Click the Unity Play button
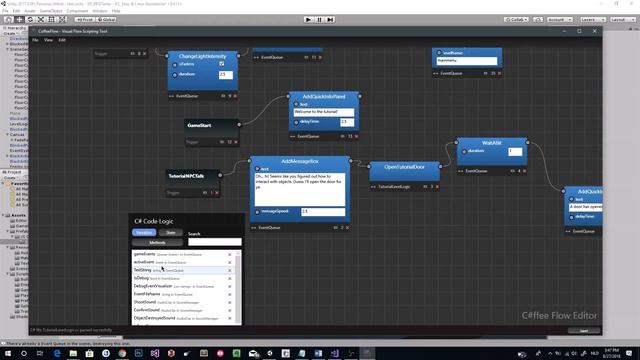 point(309,20)
